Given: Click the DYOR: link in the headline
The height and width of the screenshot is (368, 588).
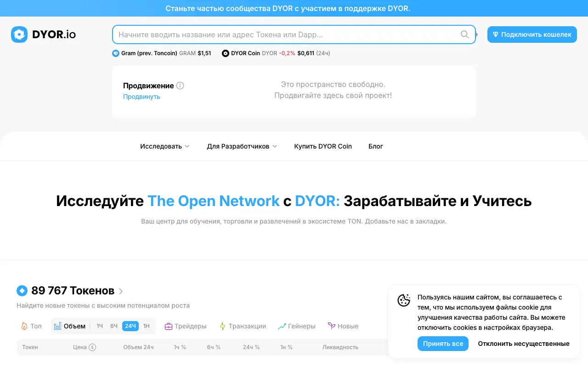Looking at the screenshot, I should 317,201.
